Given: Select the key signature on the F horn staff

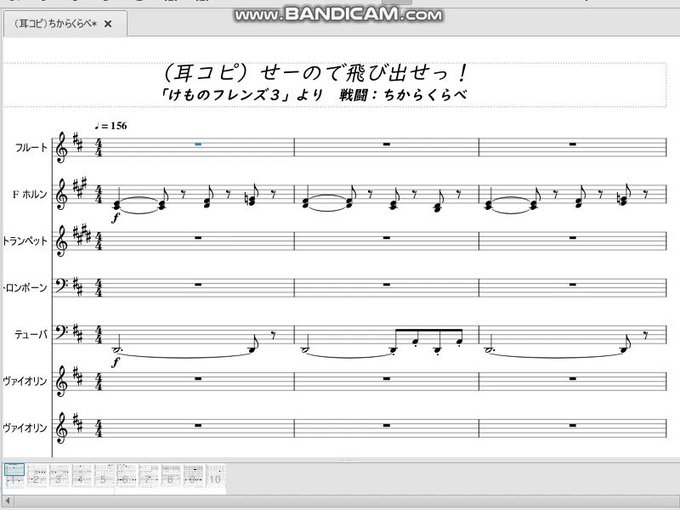Looking at the screenshot, I should click(79, 188).
